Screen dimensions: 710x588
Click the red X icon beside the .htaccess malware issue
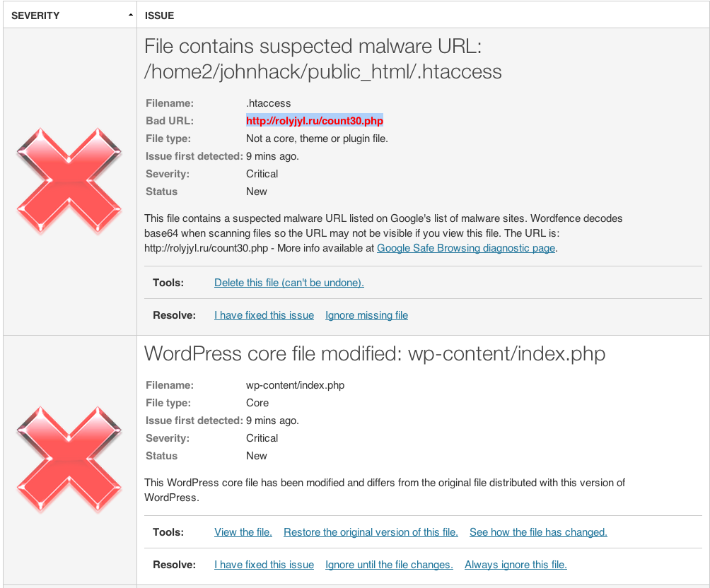click(x=69, y=181)
